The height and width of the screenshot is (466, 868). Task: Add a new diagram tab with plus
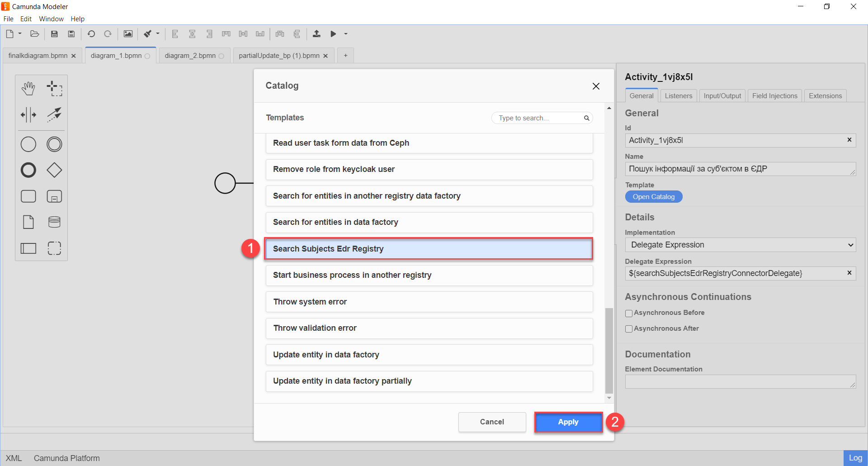(x=345, y=56)
